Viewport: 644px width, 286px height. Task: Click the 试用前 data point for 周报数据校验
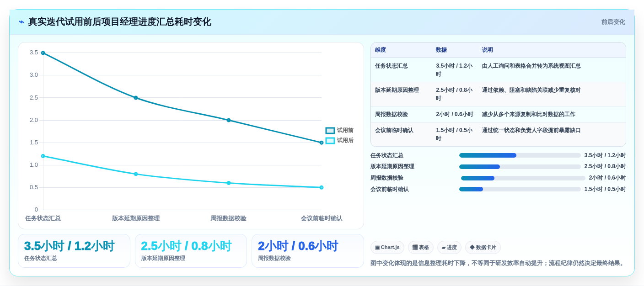pyautogui.click(x=229, y=120)
